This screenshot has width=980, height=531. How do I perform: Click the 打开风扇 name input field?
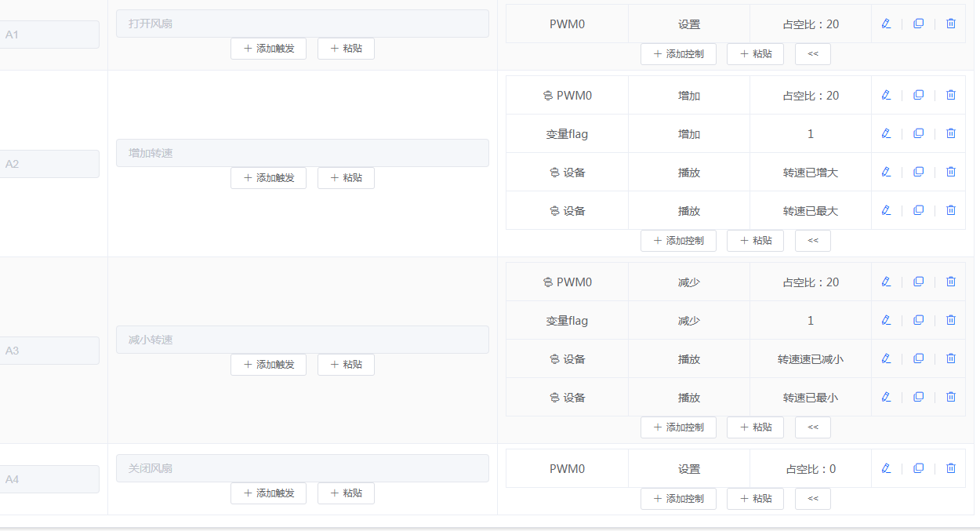point(303,24)
